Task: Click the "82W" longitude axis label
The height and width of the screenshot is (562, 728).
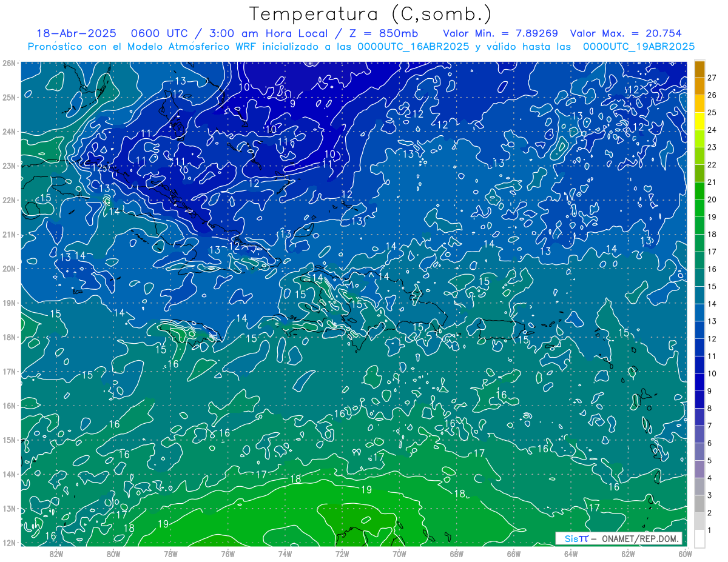Action: coord(56,553)
